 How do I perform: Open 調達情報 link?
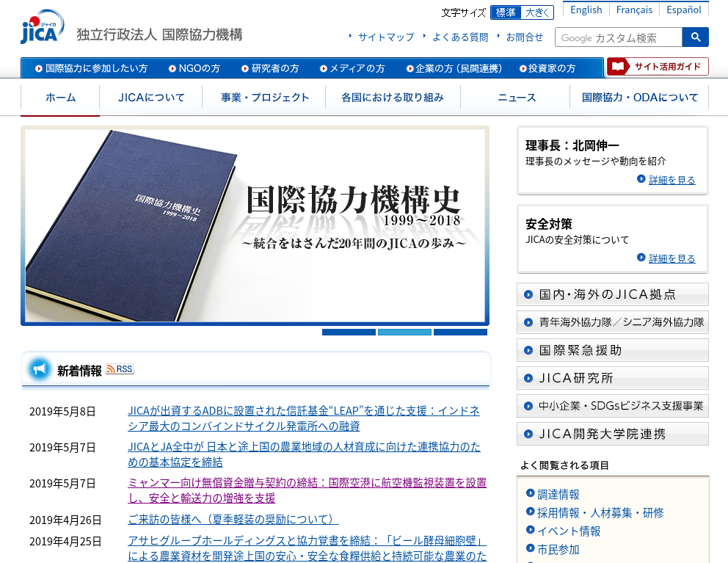pyautogui.click(x=558, y=494)
